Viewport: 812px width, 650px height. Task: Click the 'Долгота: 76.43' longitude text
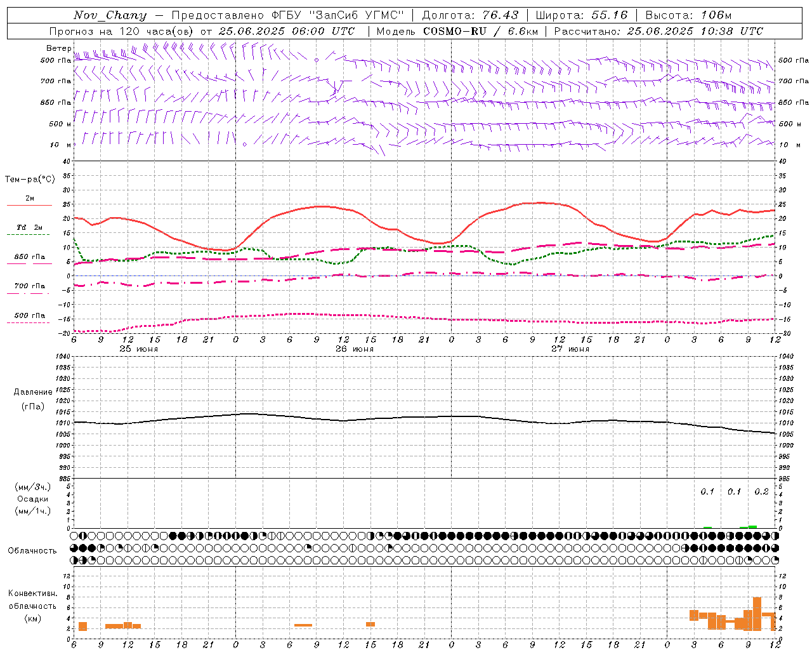[469, 15]
